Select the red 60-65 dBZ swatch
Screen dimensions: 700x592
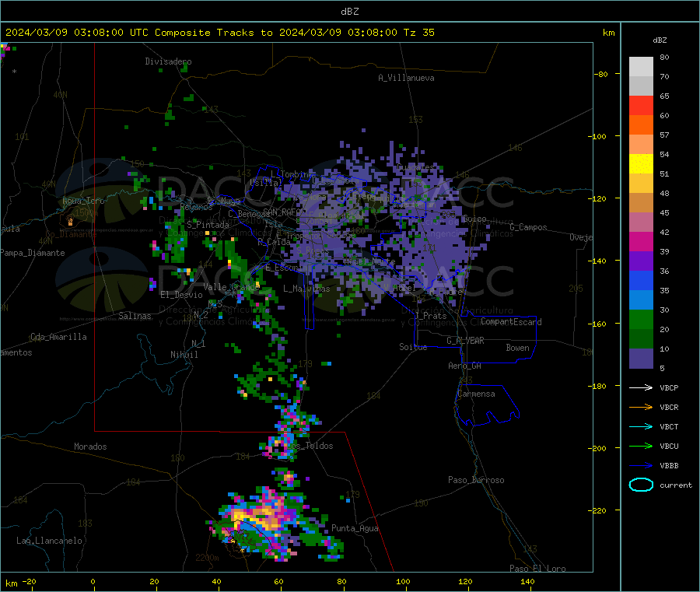coord(641,106)
